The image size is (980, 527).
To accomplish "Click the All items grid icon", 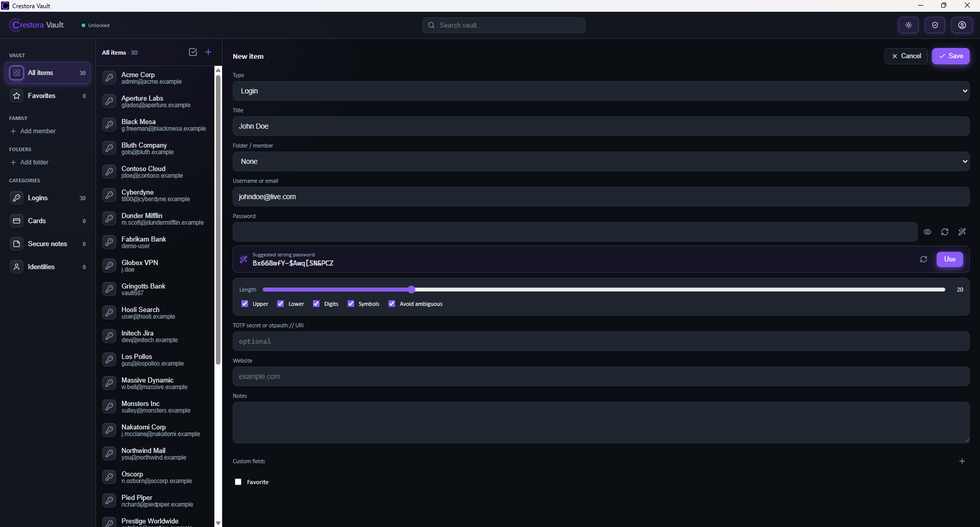I will pos(17,73).
